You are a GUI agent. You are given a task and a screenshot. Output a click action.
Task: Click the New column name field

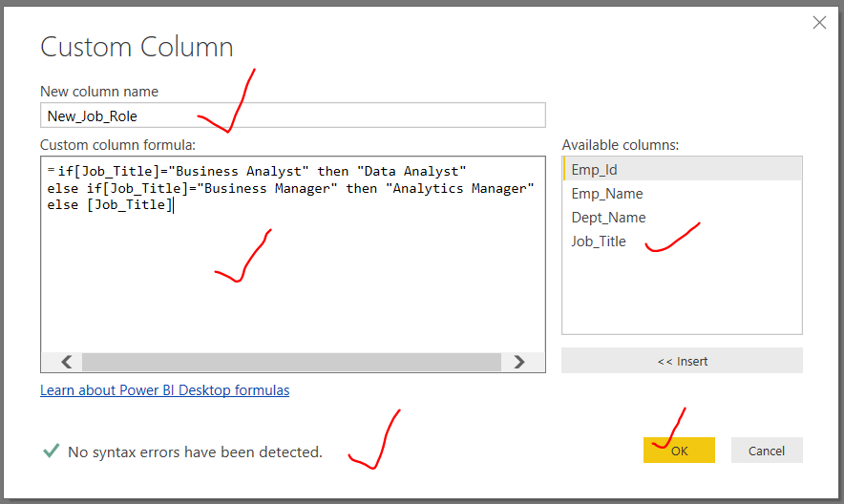point(293,115)
